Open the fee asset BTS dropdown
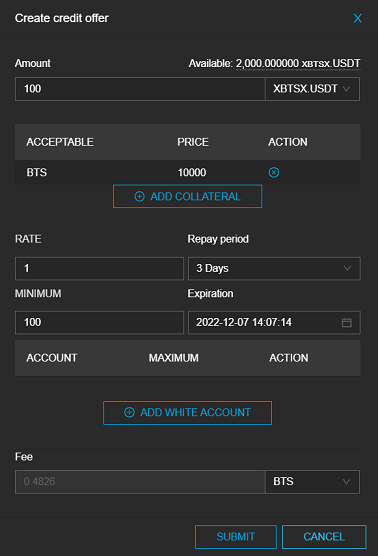This screenshot has width=378, height=556. [x=312, y=482]
